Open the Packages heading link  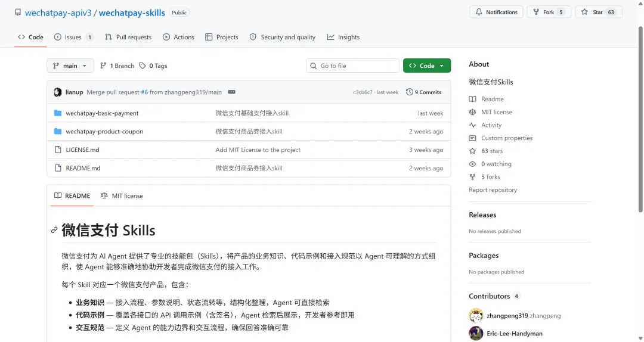[484, 256]
